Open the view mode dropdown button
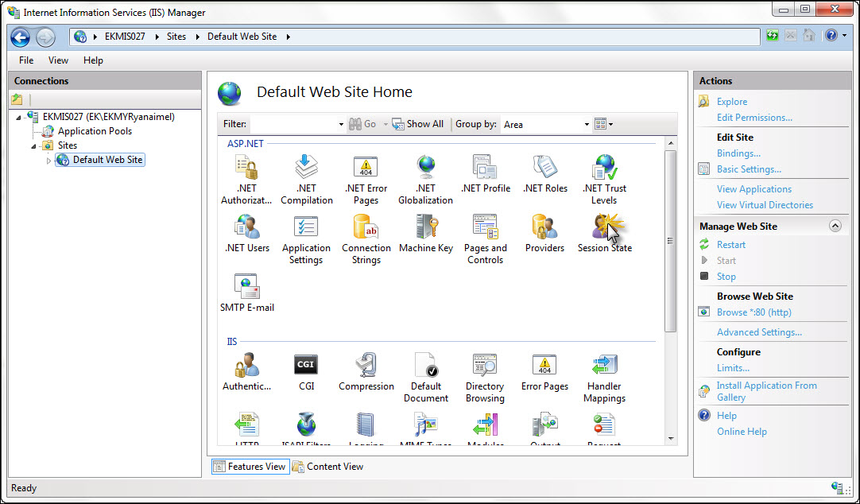The image size is (860, 504). click(x=603, y=125)
